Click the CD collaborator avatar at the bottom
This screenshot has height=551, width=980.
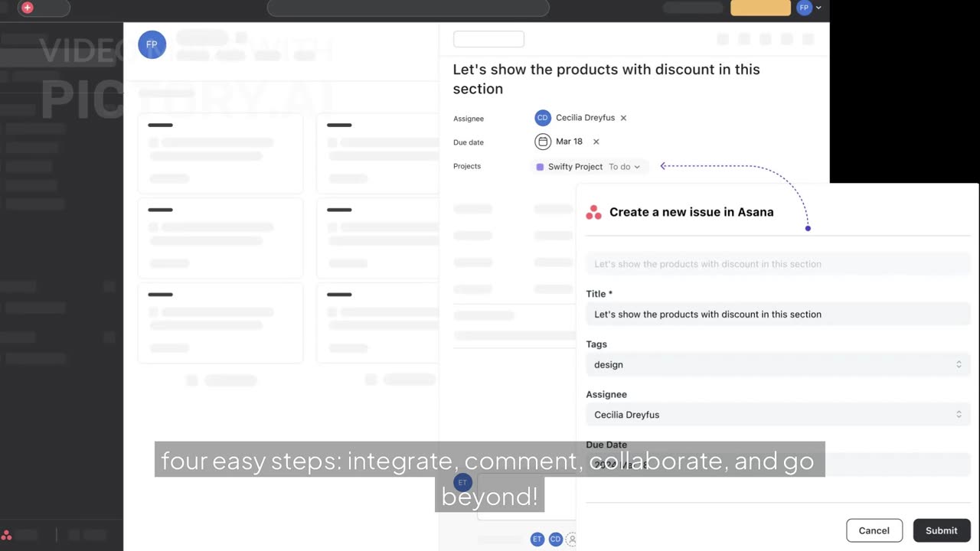(556, 540)
